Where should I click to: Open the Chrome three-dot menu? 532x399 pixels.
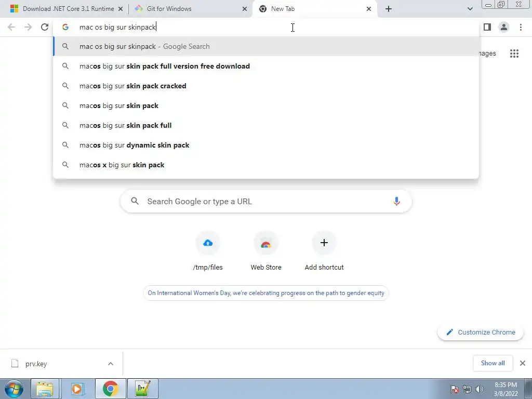(x=521, y=27)
